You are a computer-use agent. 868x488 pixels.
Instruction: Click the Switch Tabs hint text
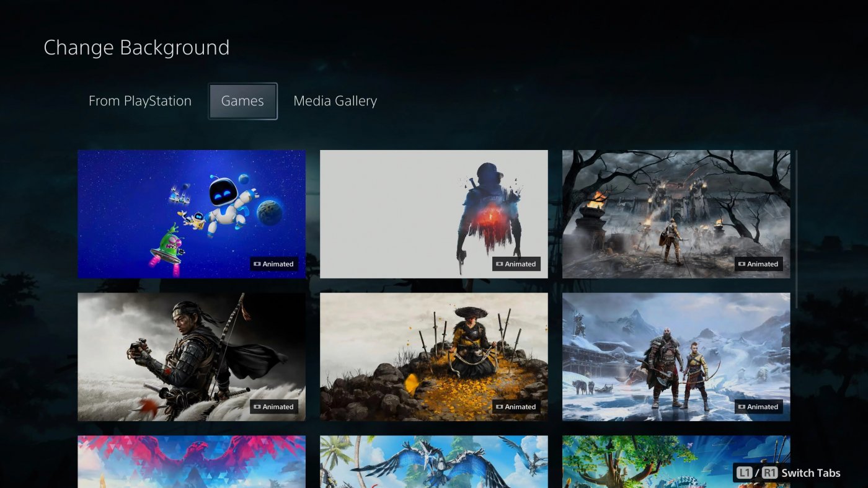pyautogui.click(x=811, y=473)
